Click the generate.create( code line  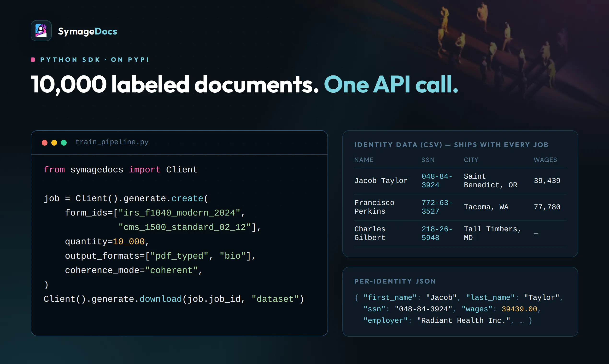(126, 199)
